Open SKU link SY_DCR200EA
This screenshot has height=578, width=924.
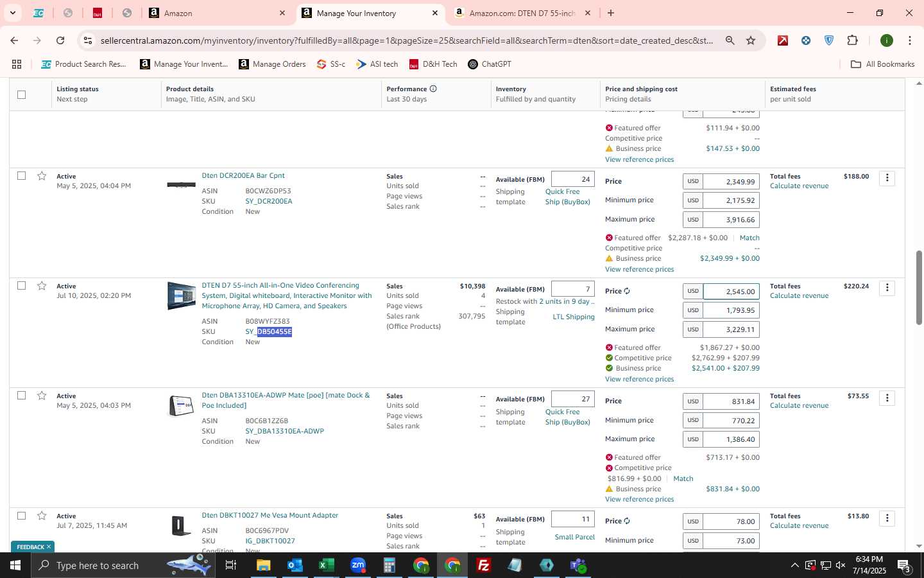click(x=269, y=201)
